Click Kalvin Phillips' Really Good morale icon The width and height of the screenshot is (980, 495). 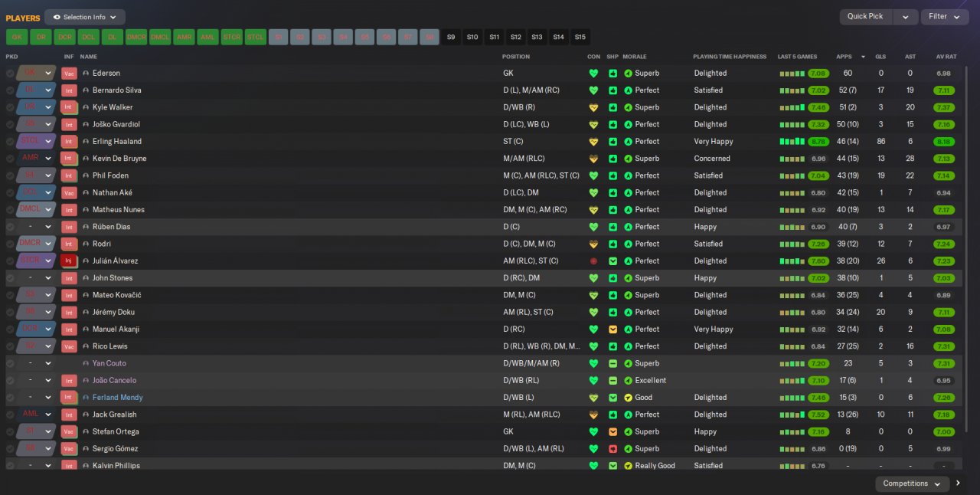click(628, 466)
